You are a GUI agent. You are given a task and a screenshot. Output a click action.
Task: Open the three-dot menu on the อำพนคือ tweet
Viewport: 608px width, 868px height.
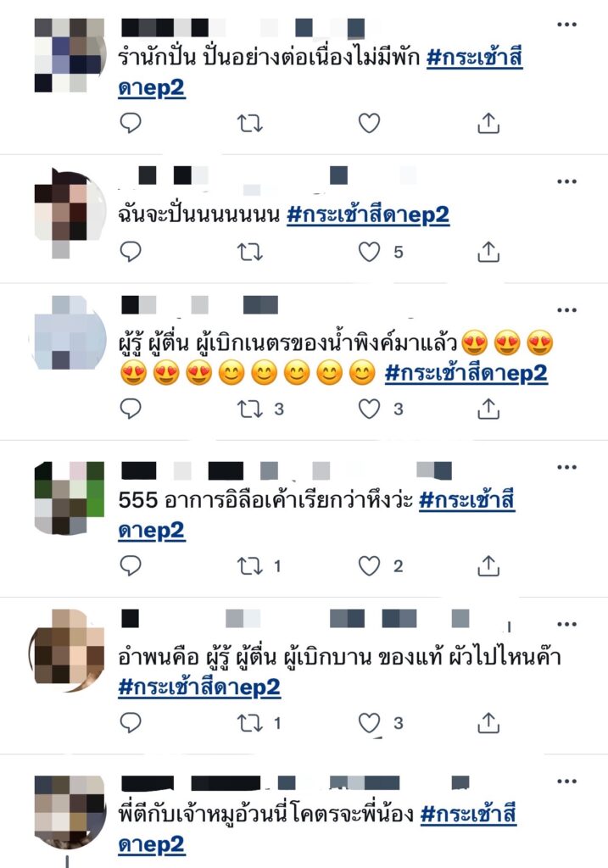point(567,625)
